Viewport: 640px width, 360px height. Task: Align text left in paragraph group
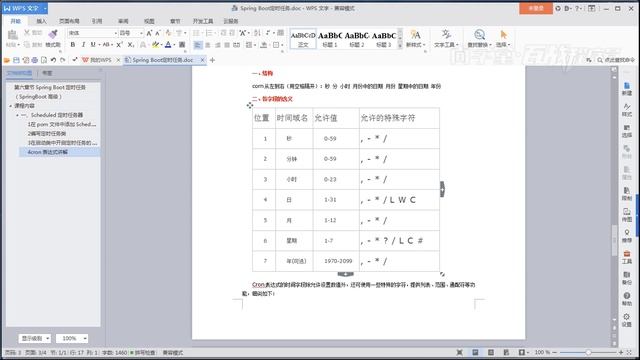click(x=198, y=45)
